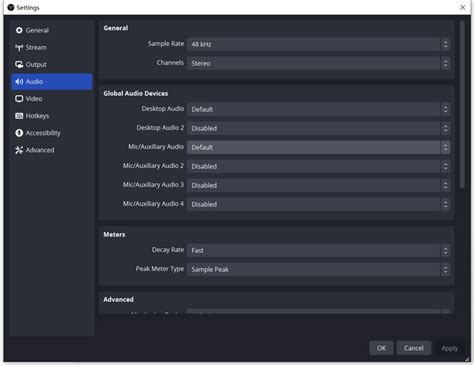This screenshot has height=365, width=474.
Task: Open the General settings tab label
Action: pos(37,30)
